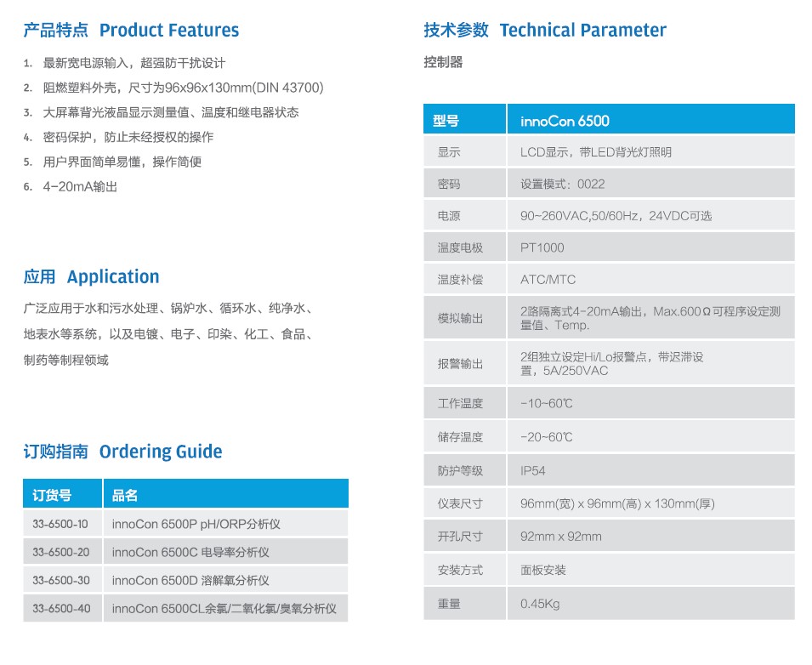Click application line starting '广泛应用于水和污水处理'
812x665 pixels.
[168, 309]
